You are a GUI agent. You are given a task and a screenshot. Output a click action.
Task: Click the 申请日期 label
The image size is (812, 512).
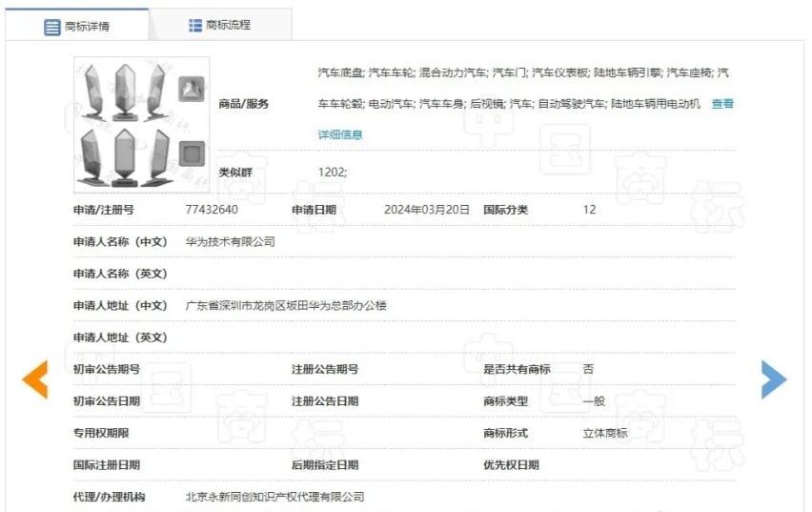click(314, 210)
